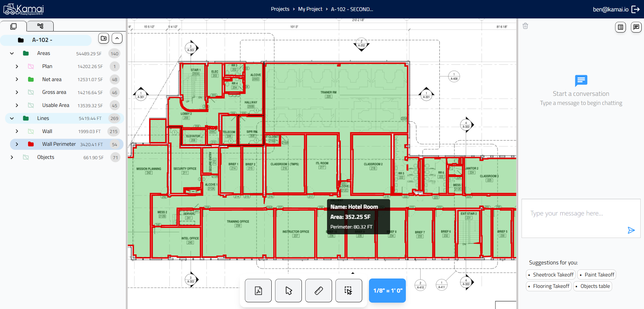Viewport: 644px width, 309px height.
Task: Toggle Objects layer visibility icon
Action: (26, 157)
